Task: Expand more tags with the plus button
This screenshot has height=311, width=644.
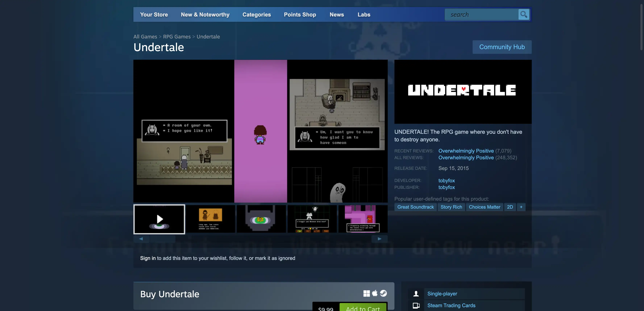Action: [x=521, y=207]
